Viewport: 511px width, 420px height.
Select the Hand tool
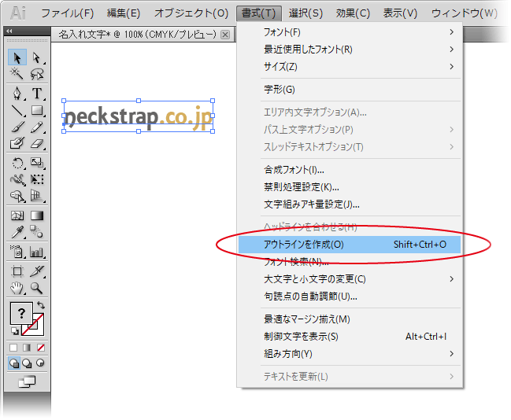coord(17,288)
